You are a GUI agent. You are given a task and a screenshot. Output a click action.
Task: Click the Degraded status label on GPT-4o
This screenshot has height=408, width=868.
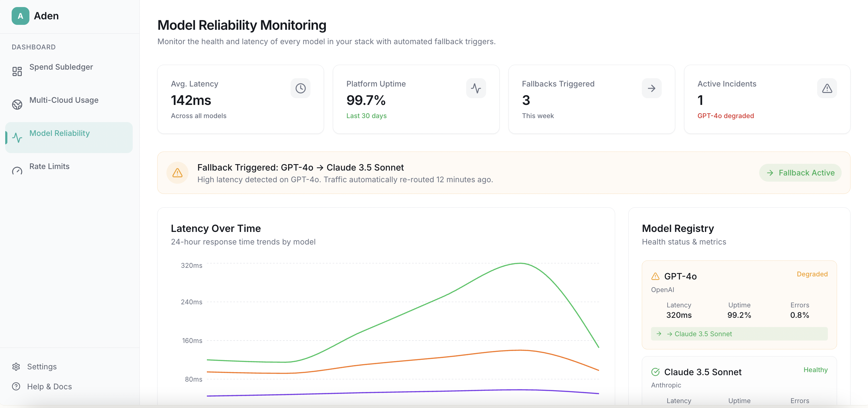(x=812, y=274)
